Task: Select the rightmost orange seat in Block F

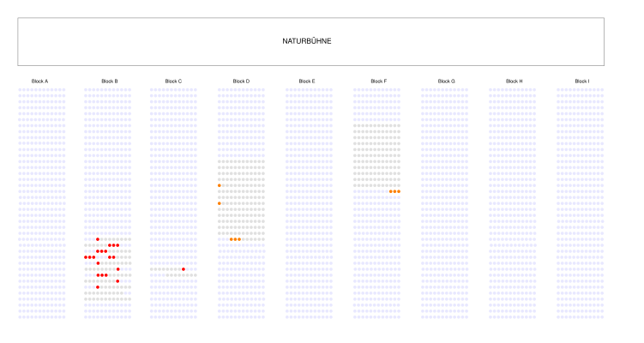Action: [x=399, y=191]
